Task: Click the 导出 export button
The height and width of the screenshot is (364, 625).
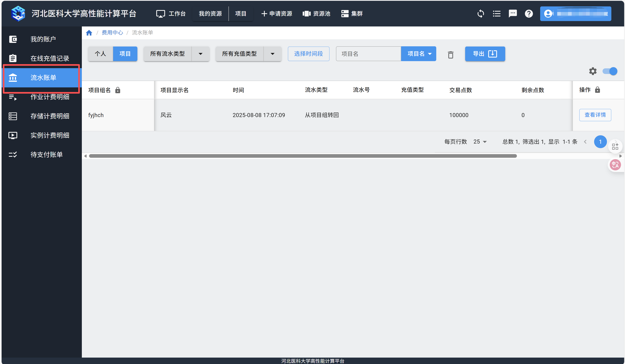Action: pos(485,54)
